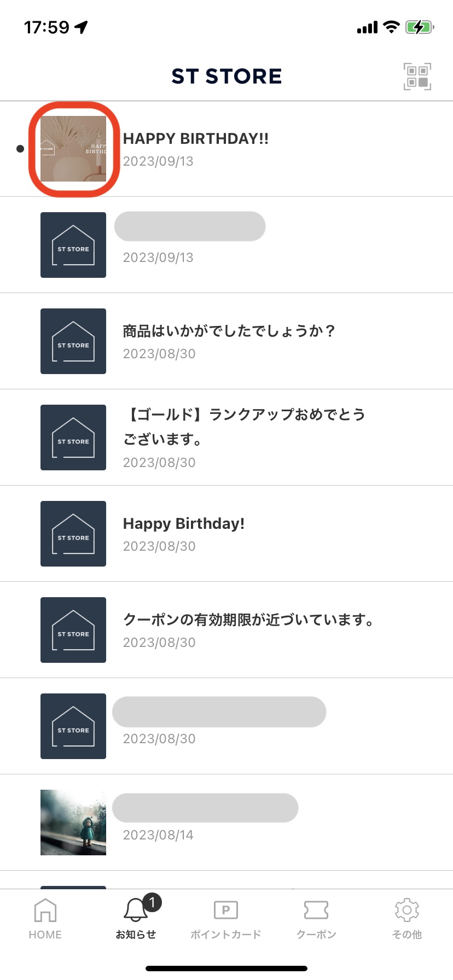The image size is (453, 980).
Task: Open the redacted notification dated 2023/08/14
Action: click(x=226, y=822)
